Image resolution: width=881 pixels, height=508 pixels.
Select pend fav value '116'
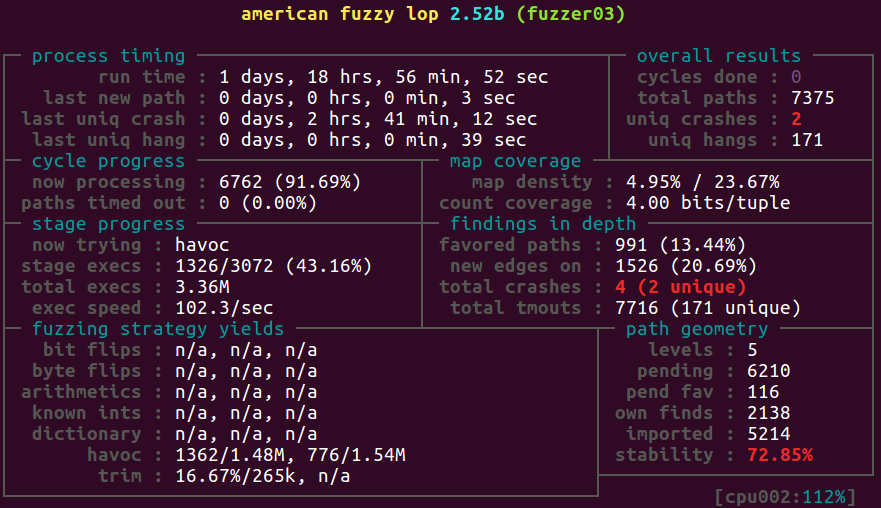763,392
